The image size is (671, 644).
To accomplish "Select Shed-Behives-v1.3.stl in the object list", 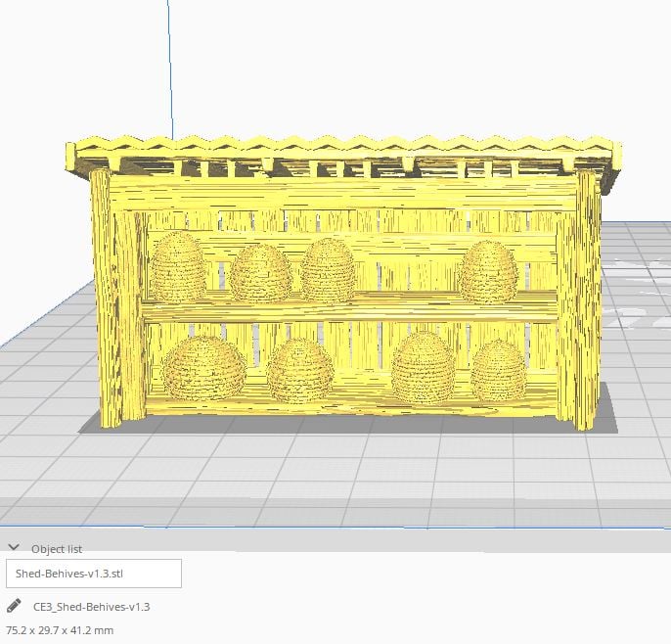I will [94, 574].
